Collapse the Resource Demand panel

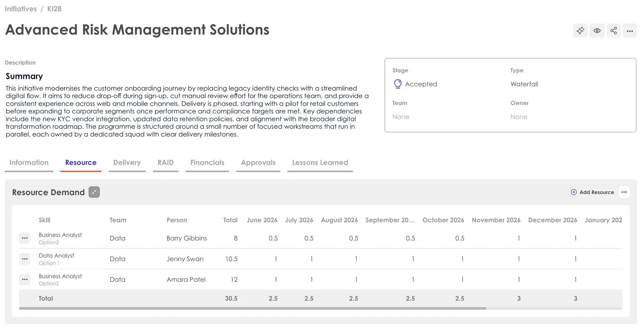pos(94,192)
